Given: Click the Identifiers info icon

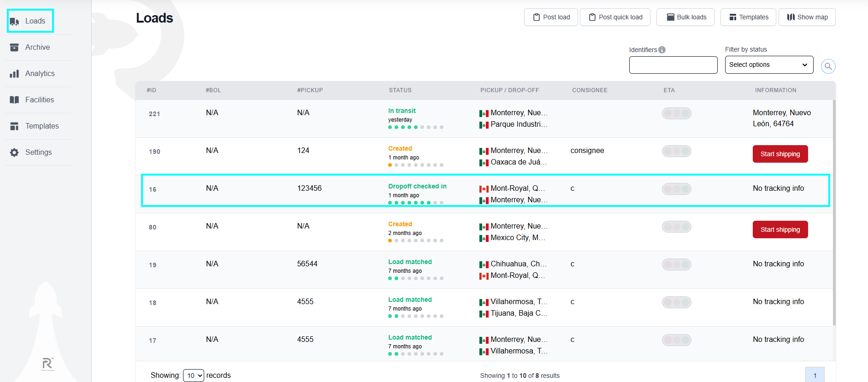Looking at the screenshot, I should pos(662,50).
